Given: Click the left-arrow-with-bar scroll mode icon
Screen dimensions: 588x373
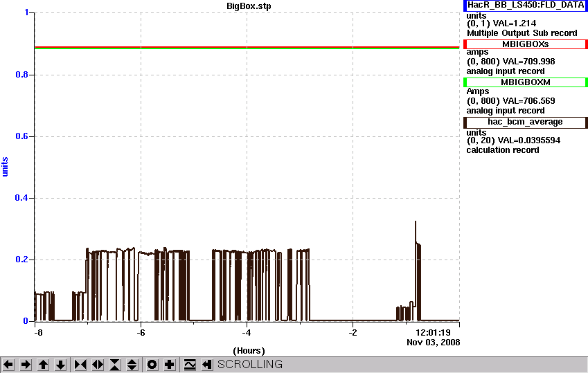Looking at the screenshot, I should tap(207, 365).
